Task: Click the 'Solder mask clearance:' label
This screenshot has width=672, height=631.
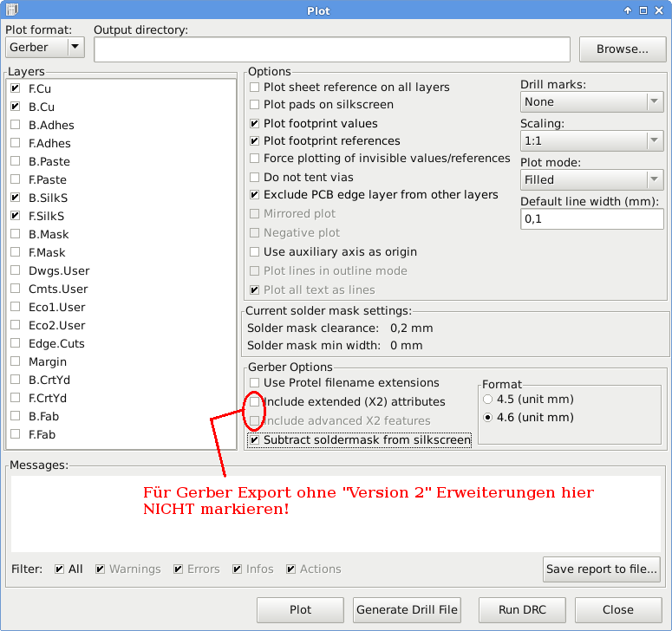Action: [313, 329]
